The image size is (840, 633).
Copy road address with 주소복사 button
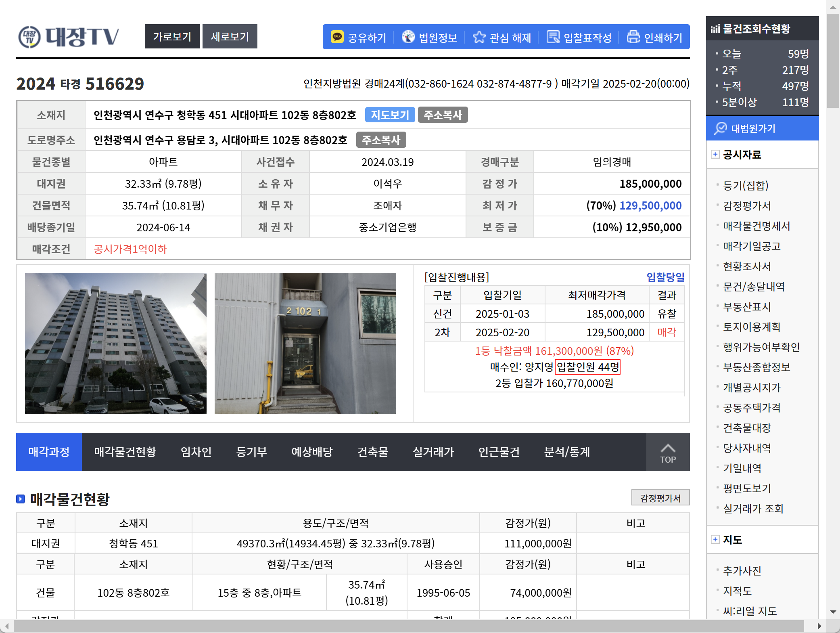tap(381, 140)
